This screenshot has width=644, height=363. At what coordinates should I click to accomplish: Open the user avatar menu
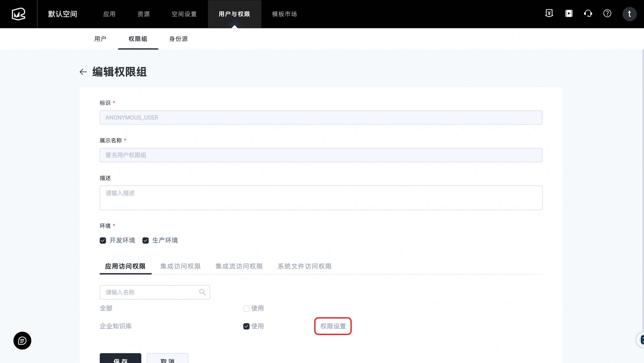point(629,14)
